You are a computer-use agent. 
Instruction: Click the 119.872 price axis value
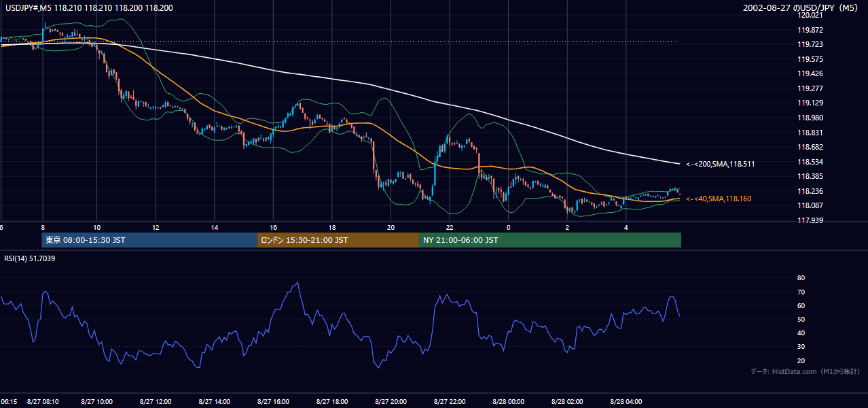[811, 30]
